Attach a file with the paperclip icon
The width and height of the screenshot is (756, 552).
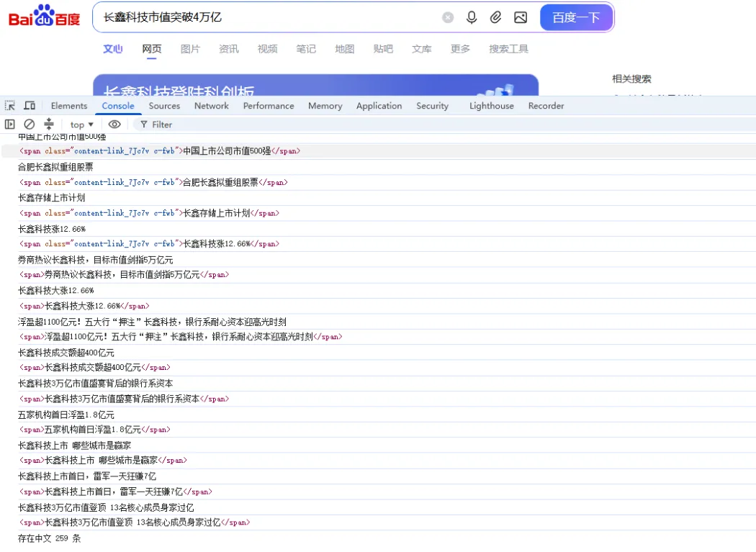pos(495,17)
